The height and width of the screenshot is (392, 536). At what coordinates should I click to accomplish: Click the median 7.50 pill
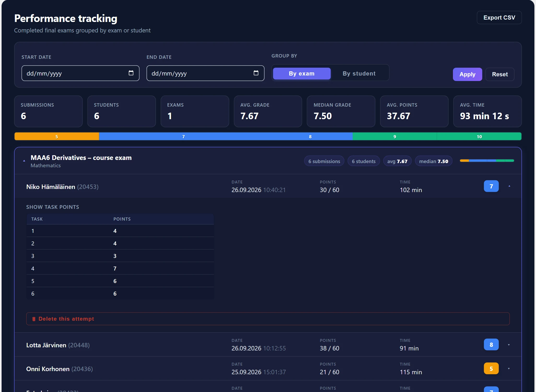coord(434,161)
